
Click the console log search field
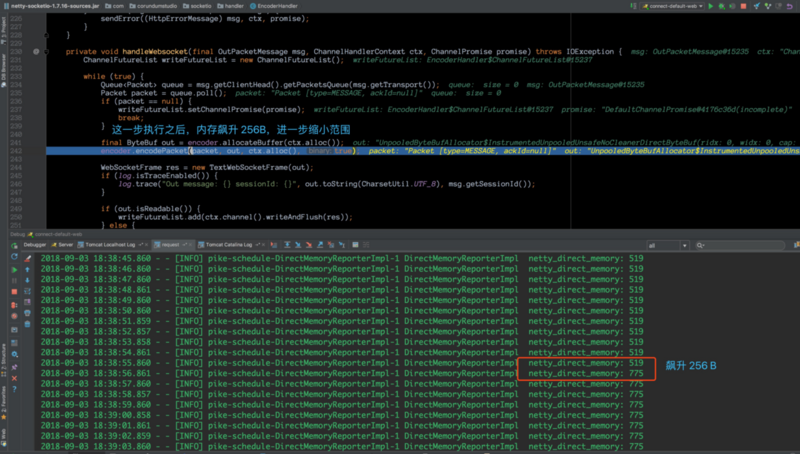[x=740, y=245]
